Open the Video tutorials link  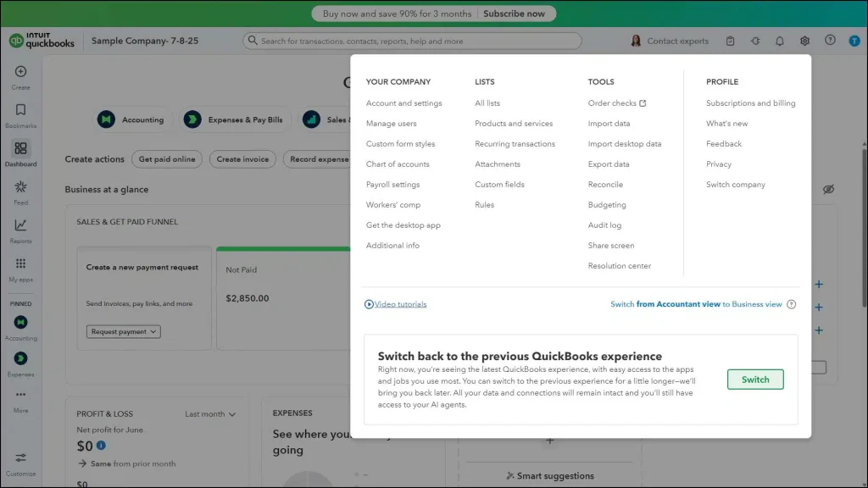400,304
